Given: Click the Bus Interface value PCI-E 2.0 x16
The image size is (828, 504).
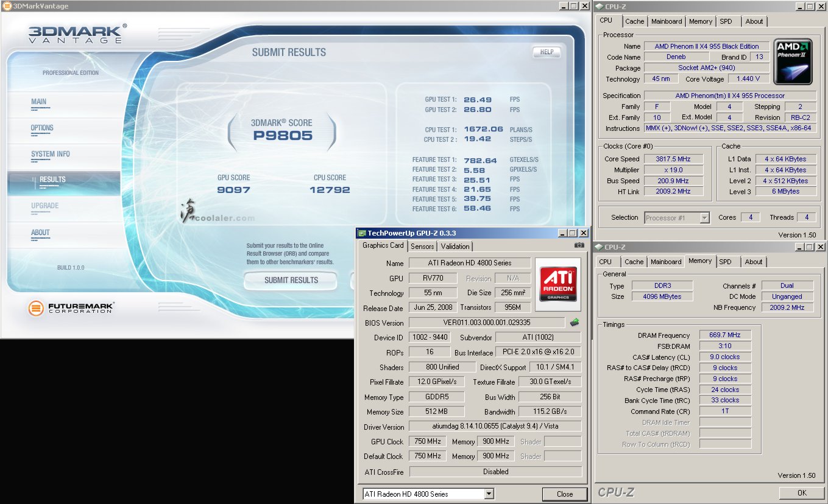Looking at the screenshot, I should tap(538, 352).
